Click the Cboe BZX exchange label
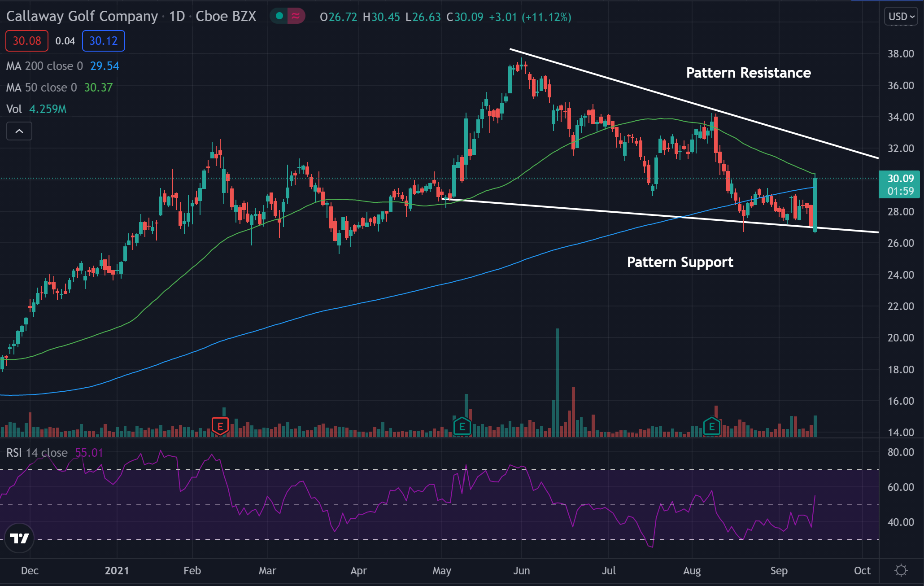This screenshot has width=924, height=586. 226,16
